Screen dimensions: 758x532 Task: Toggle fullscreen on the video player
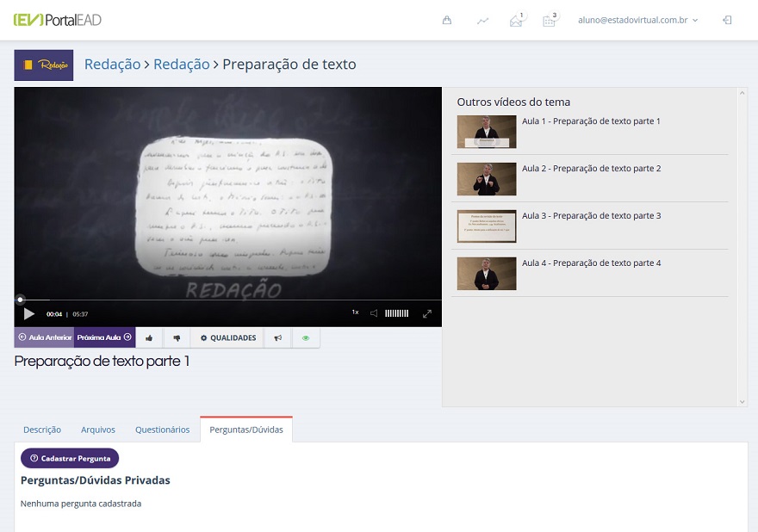point(427,313)
